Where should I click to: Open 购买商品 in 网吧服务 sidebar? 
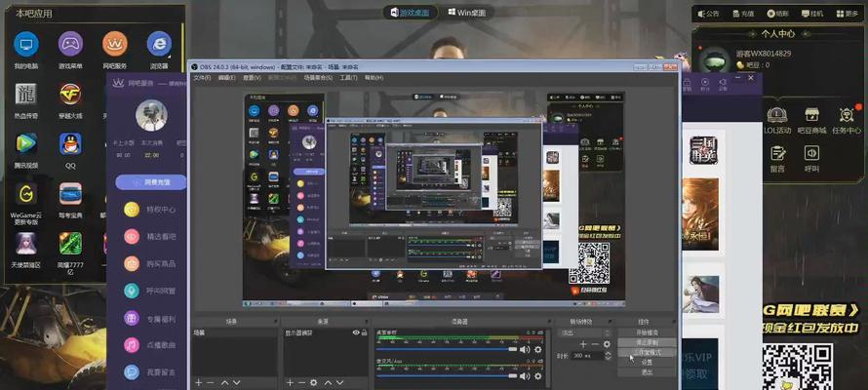tap(150, 264)
